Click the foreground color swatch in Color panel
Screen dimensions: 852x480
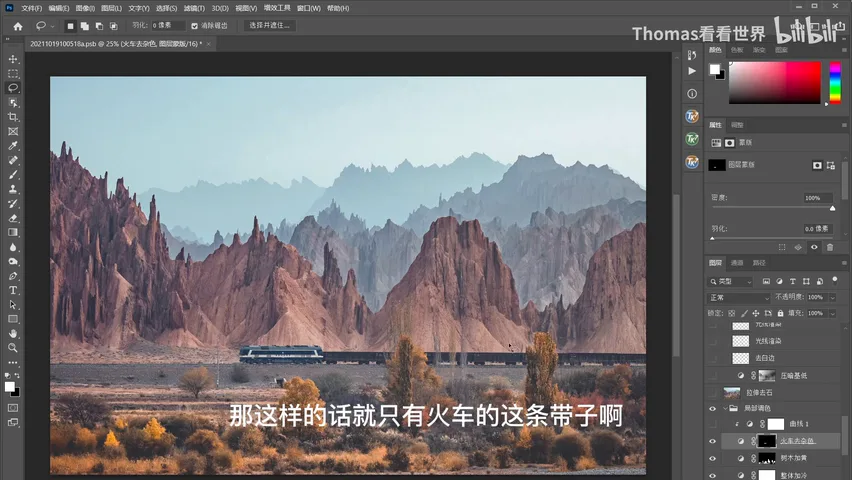point(715,69)
